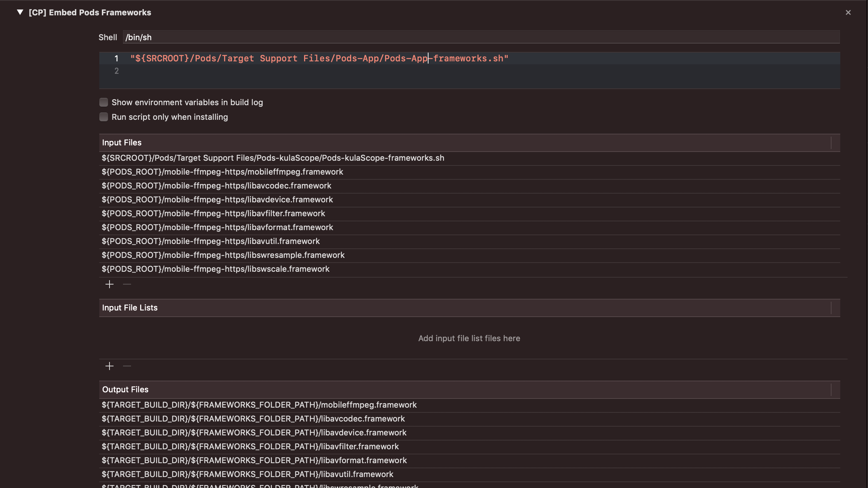The image size is (868, 488).
Task: Select the Pods-kulaScope-frameworks.sh input file row
Action: (273, 158)
